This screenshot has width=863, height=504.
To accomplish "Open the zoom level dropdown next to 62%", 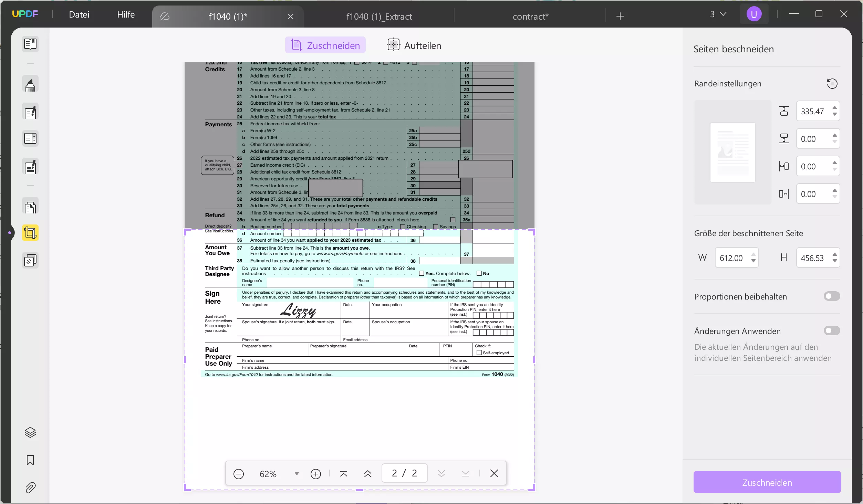I will pos(297,473).
